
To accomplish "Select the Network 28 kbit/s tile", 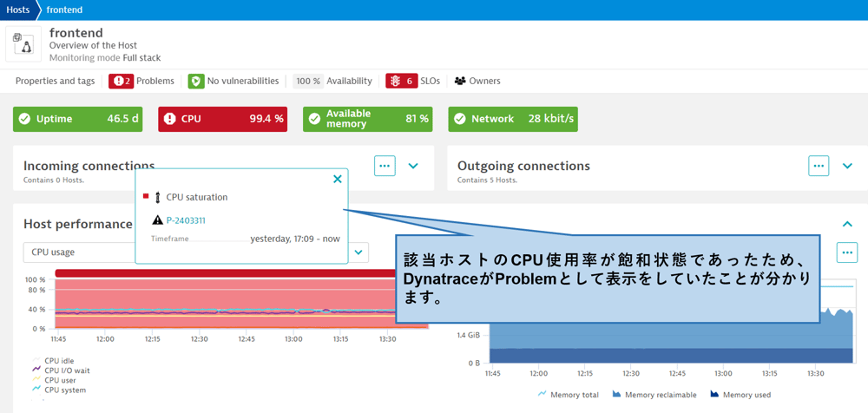I will [x=513, y=119].
